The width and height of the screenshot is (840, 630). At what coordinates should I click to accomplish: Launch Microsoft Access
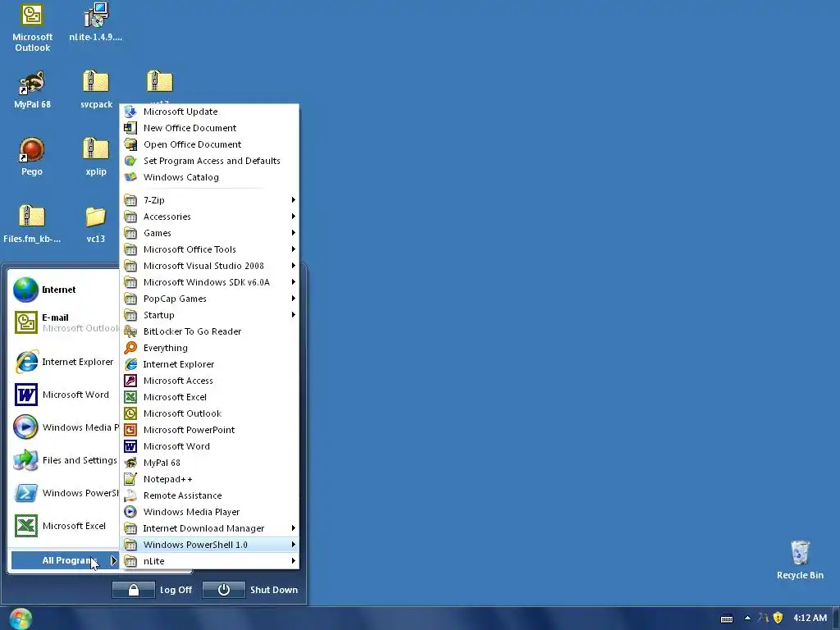209,381
